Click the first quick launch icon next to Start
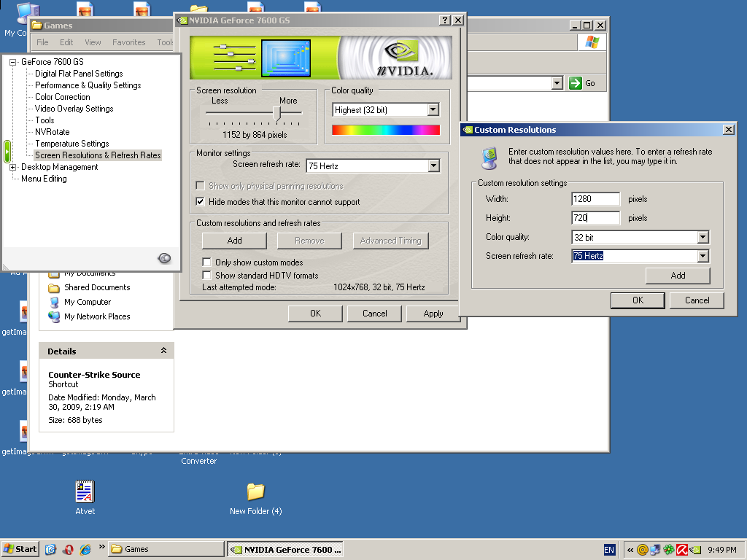This screenshot has height=560, width=747. [50, 549]
